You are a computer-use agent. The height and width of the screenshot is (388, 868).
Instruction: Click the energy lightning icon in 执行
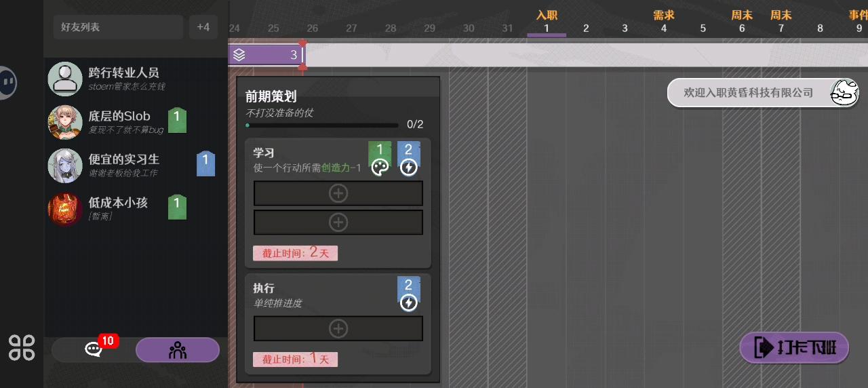point(408,303)
